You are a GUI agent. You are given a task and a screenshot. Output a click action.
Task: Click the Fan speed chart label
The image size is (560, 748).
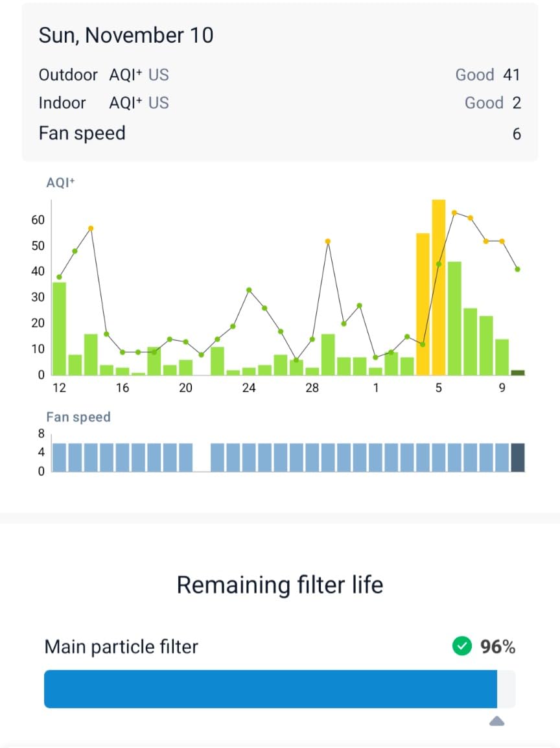pyautogui.click(x=78, y=417)
